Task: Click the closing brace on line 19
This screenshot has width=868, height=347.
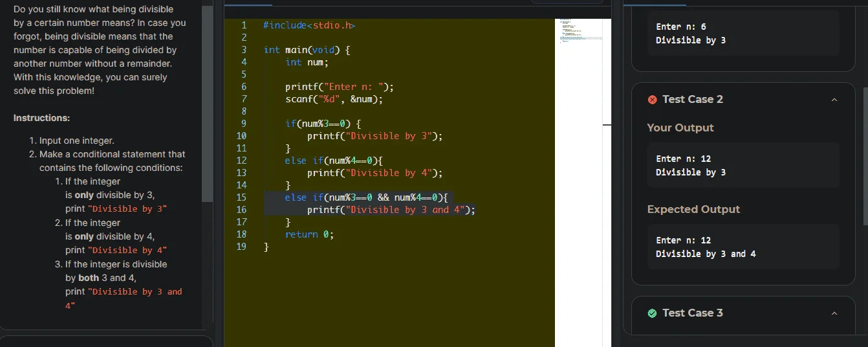Action: coord(266,247)
